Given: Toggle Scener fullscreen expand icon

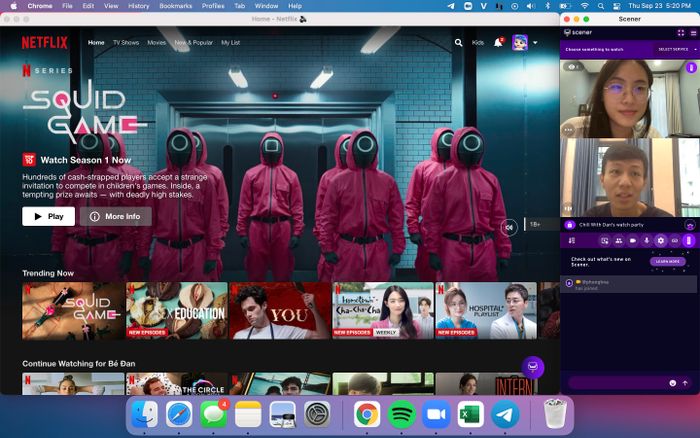Looking at the screenshot, I should [681, 33].
